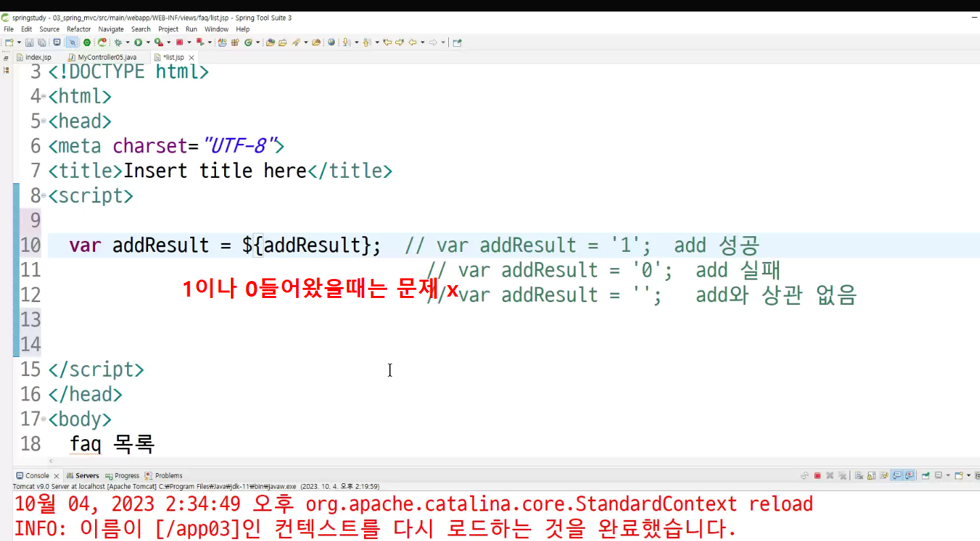The width and height of the screenshot is (980, 541).
Task: Select the Problems view tab
Action: point(164,476)
